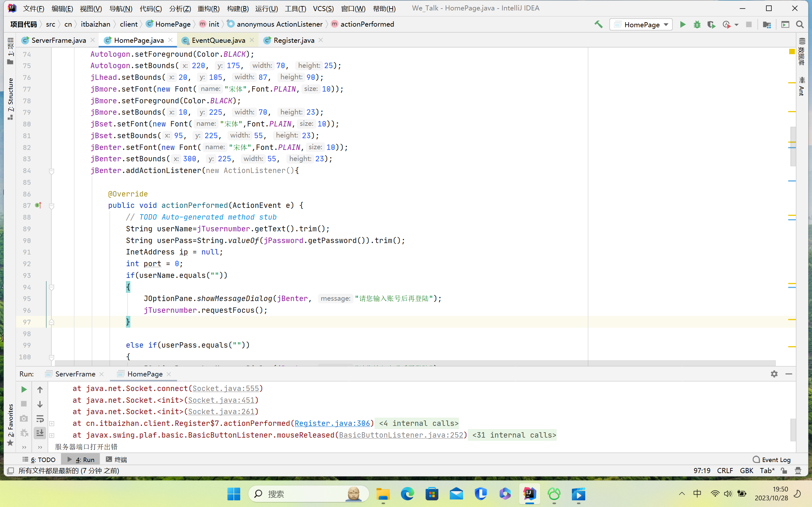Viewport: 812px width, 507px height.
Task: Toggle scroll to end in Run console
Action: [40, 433]
